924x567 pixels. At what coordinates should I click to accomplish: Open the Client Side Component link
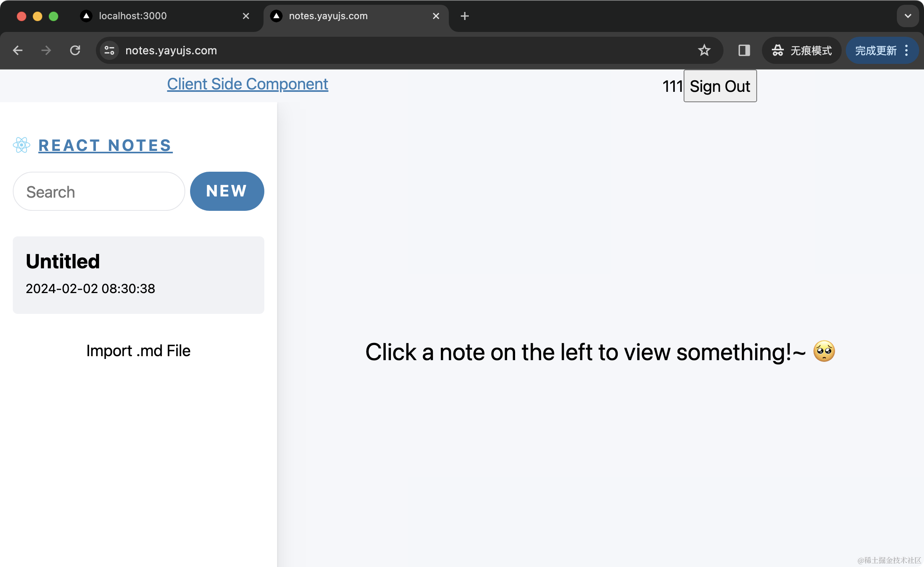tap(248, 84)
